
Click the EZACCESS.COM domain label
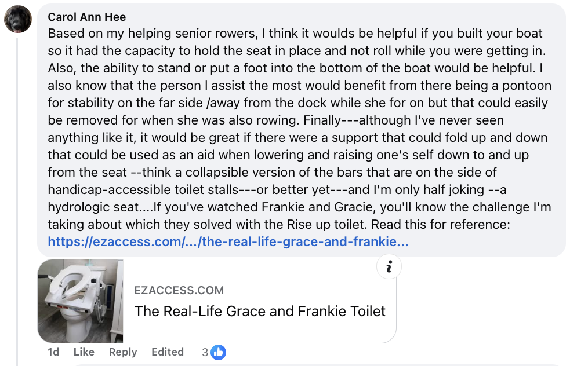[179, 290]
